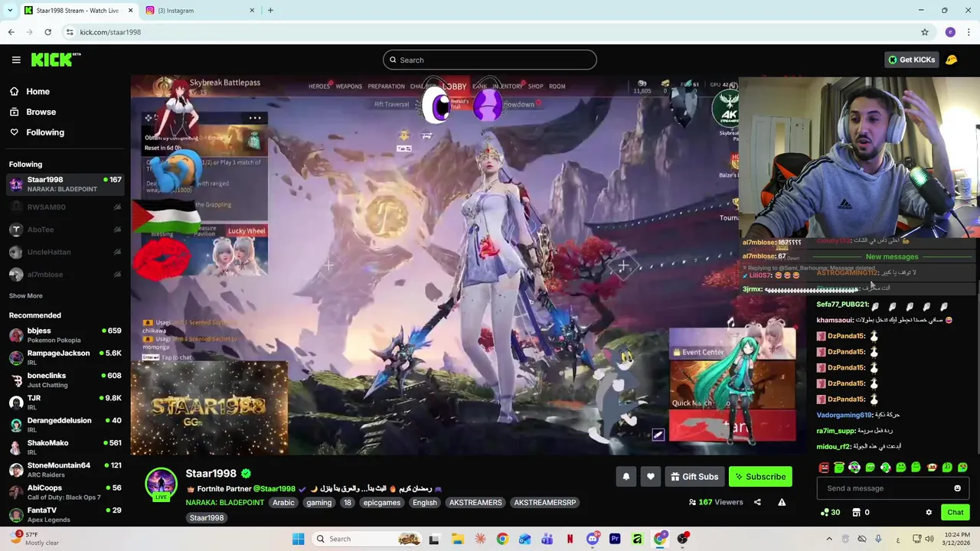Open File Explorer from taskbar
The image size is (980, 551).
tap(457, 539)
